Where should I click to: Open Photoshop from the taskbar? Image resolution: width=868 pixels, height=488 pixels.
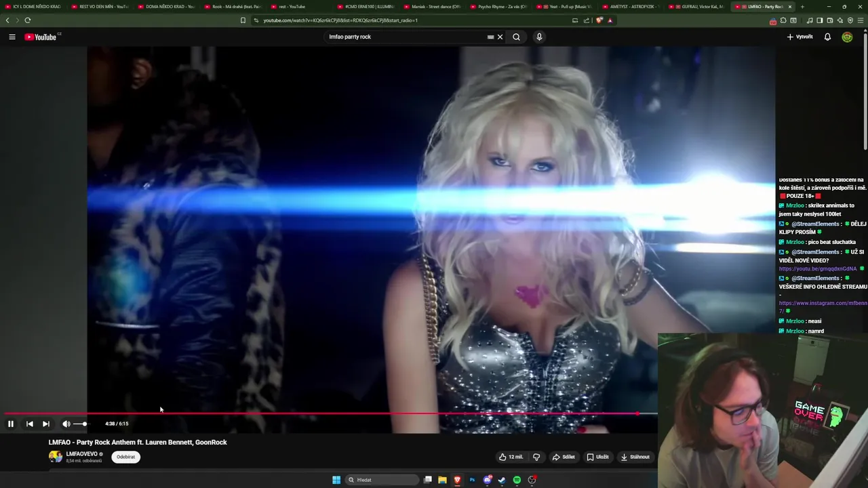(x=472, y=480)
